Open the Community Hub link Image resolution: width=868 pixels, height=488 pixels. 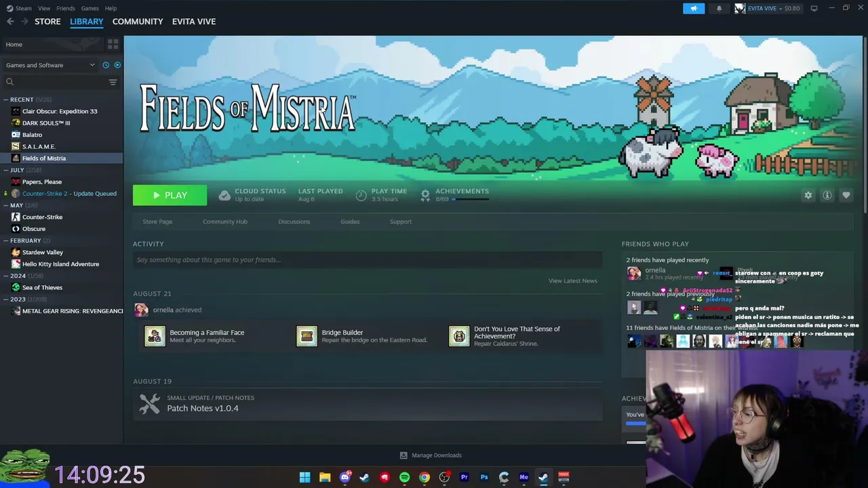(225, 222)
